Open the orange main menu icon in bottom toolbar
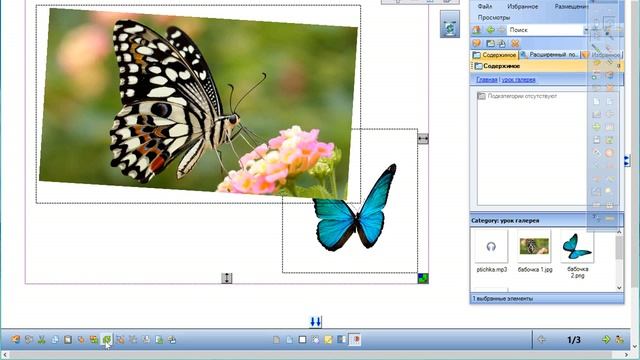 point(16,340)
